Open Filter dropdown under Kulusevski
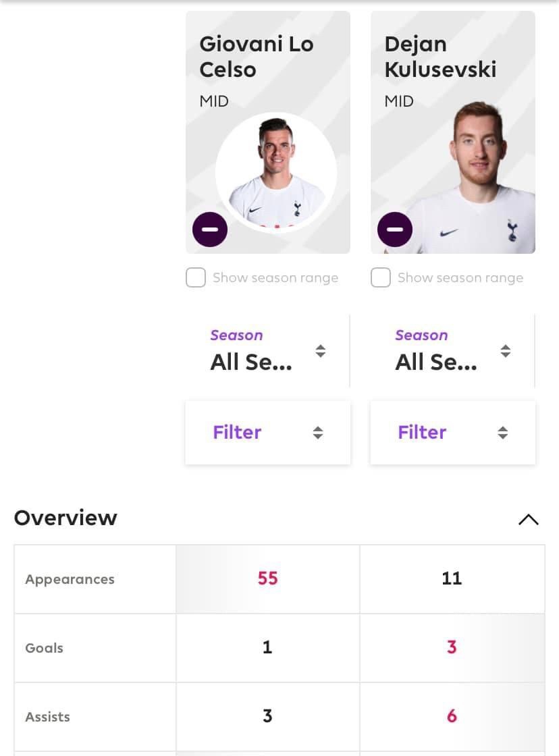This screenshot has height=756, width=559. (452, 433)
